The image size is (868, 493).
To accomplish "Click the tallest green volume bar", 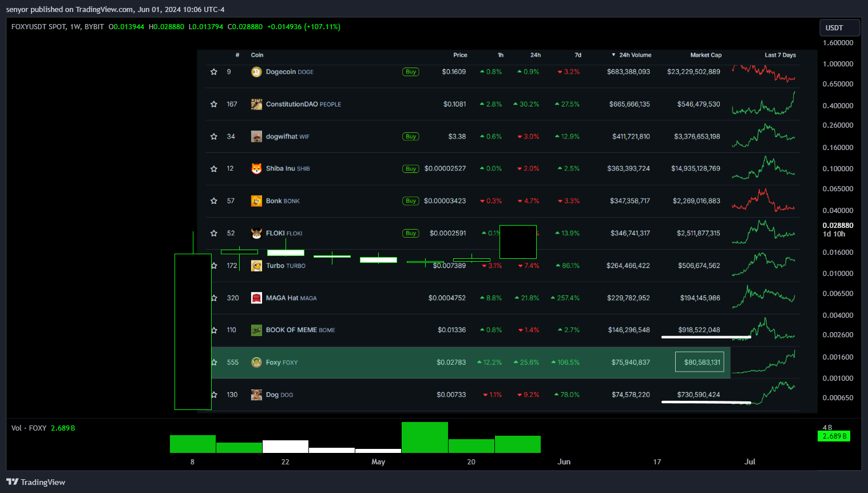I will click(425, 437).
